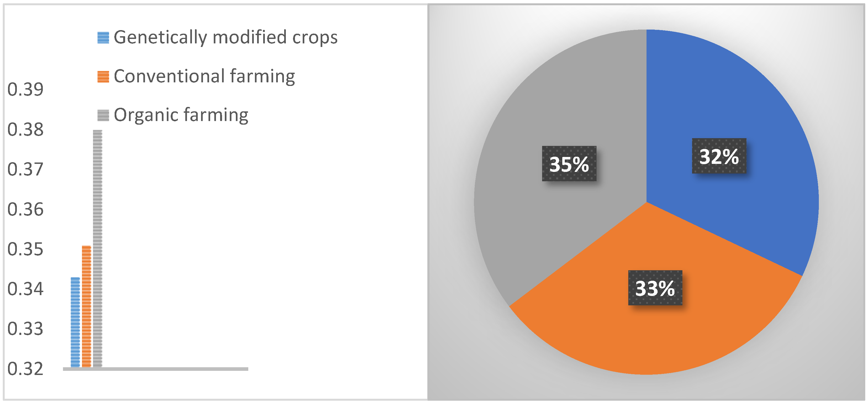Select the "Conventional farming" legend text
868x404 pixels.
click(x=204, y=76)
